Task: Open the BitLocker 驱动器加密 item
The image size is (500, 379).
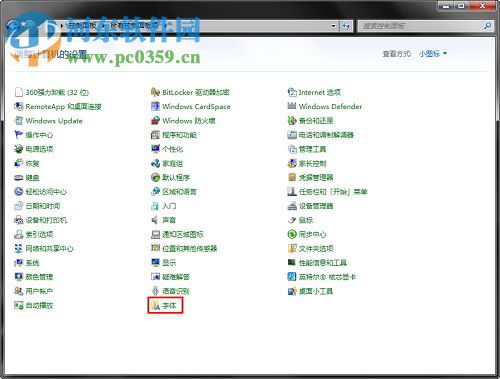Action: click(190, 92)
